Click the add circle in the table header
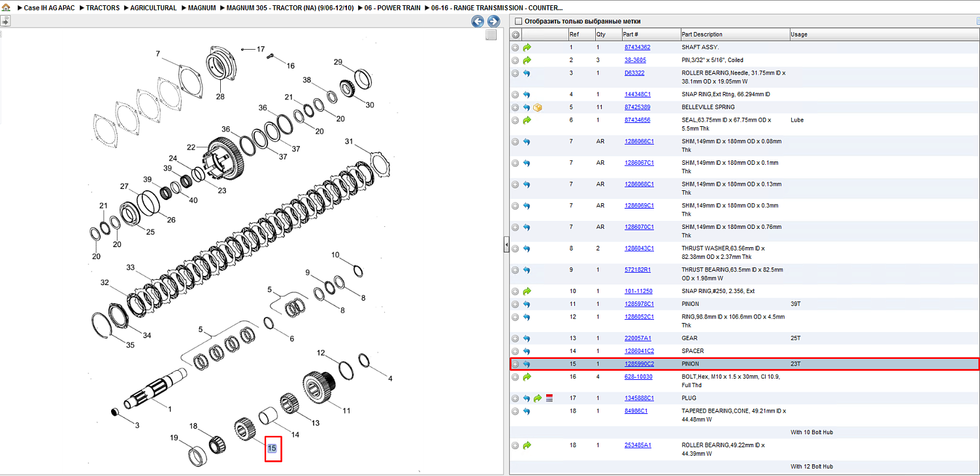 click(x=515, y=35)
